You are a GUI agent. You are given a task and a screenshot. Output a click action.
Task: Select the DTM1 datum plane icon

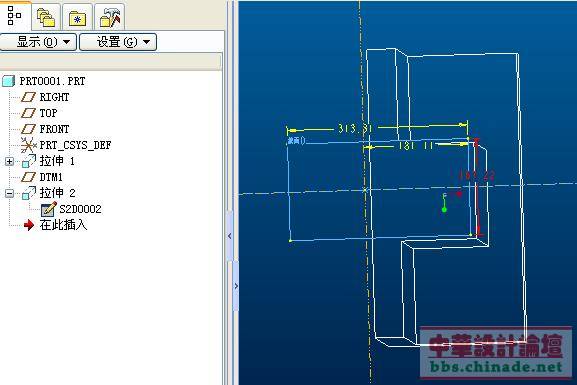[x=28, y=177]
